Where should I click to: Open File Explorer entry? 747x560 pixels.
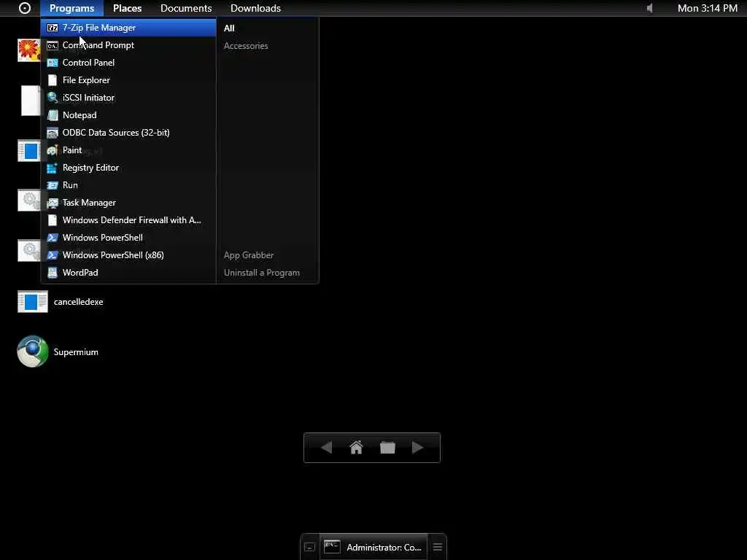128,80
